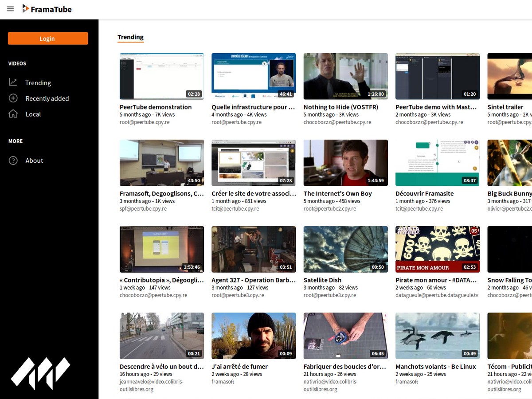Screen dimensions: 532x399
Task: Click the title Pirate mon amour - #DATA
Action: 436,280
